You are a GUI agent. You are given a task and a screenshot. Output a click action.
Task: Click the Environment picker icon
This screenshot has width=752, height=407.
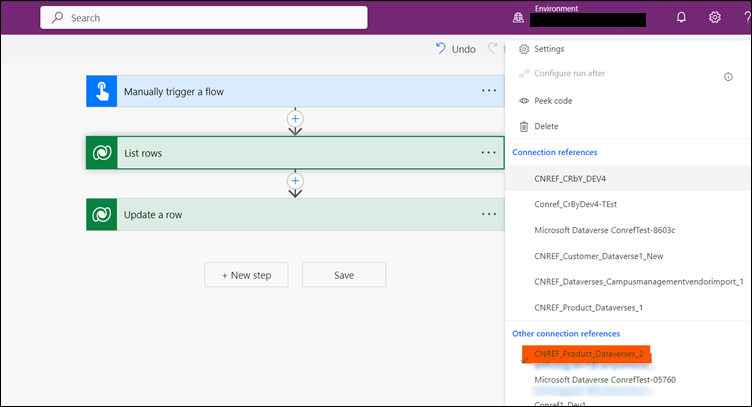517,17
